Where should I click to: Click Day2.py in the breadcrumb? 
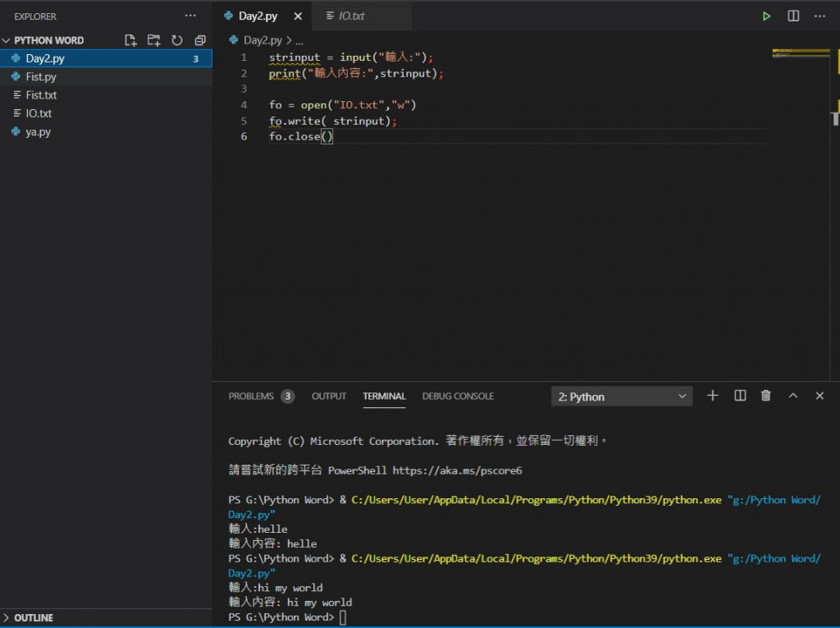click(262, 40)
